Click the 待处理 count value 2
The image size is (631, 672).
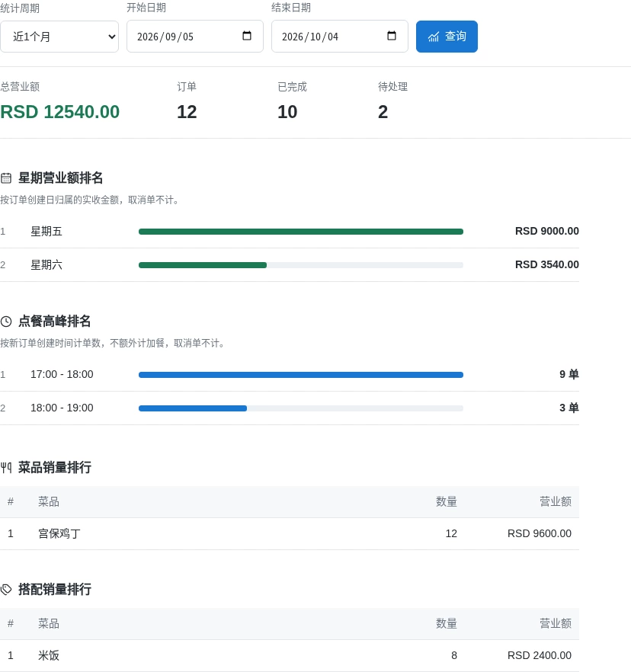click(x=383, y=112)
